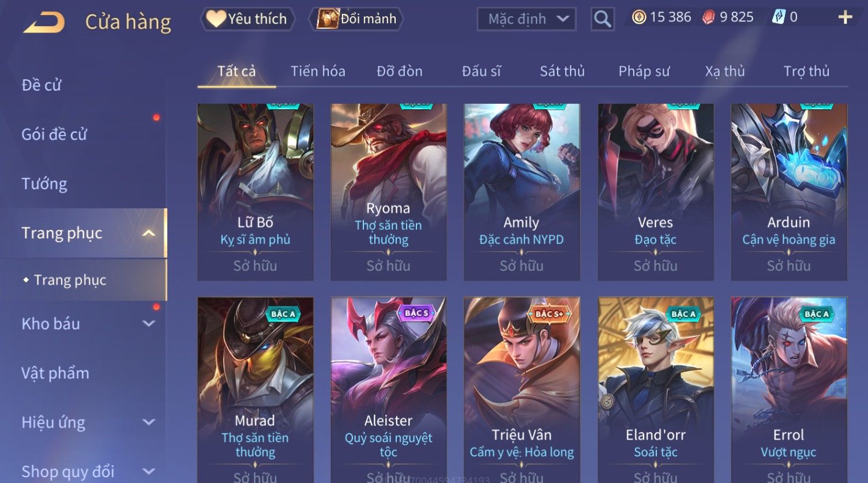Tap the Triệu Vân BẬC S+ badge
This screenshot has height=483, width=868.
click(x=548, y=314)
